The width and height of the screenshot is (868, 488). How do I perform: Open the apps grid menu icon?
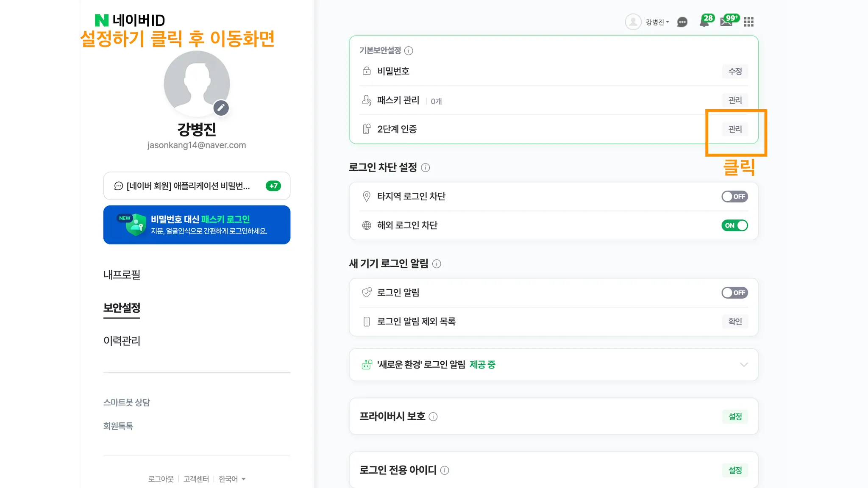click(749, 22)
